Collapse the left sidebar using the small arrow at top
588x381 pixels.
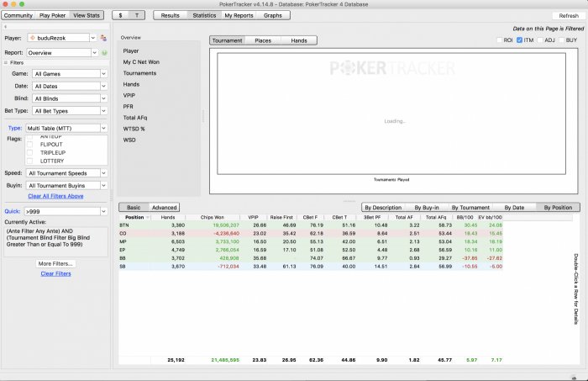[6, 27]
